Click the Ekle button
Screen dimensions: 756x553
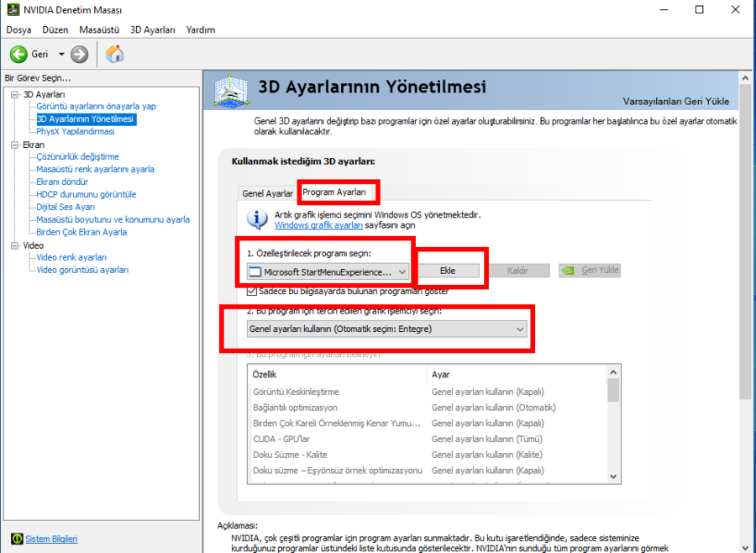448,271
